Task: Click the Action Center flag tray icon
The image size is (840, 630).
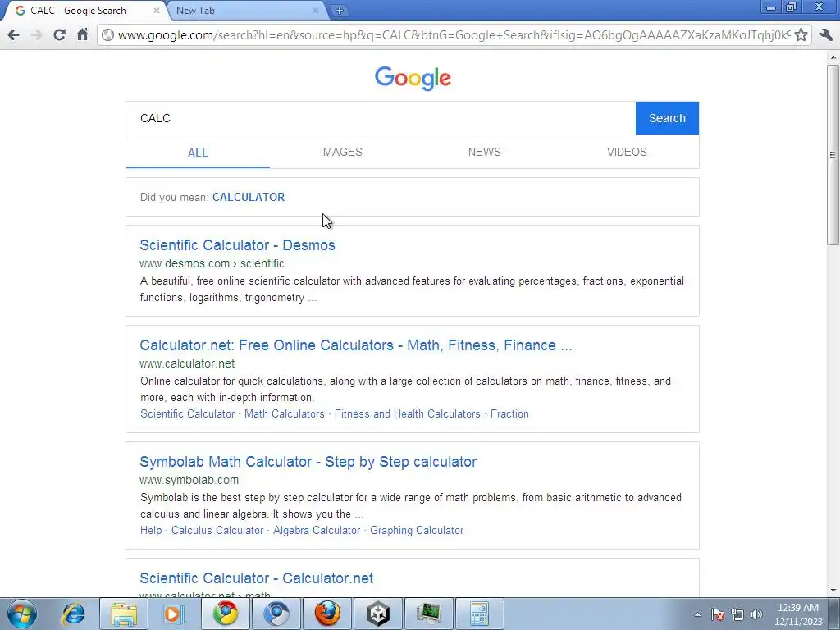Action: pyautogui.click(x=718, y=614)
